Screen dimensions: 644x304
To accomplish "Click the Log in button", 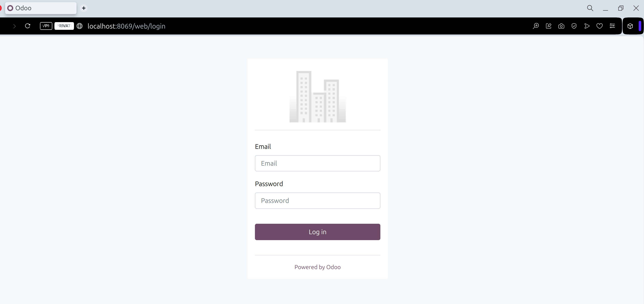I will pos(317,232).
